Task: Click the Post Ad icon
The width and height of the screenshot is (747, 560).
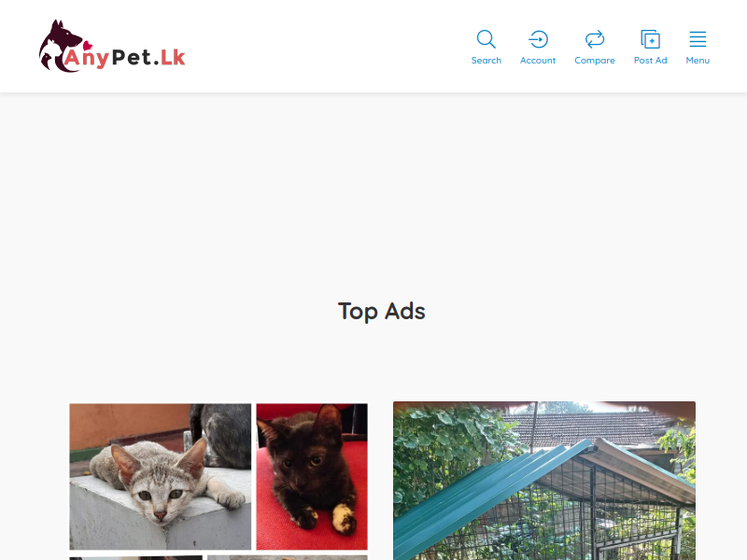Action: [x=650, y=39]
